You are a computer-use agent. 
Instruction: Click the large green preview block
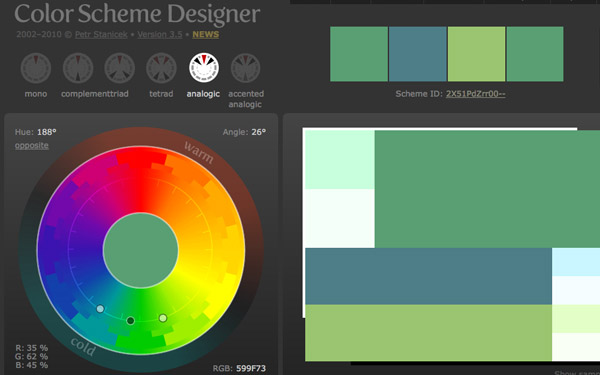[487, 189]
